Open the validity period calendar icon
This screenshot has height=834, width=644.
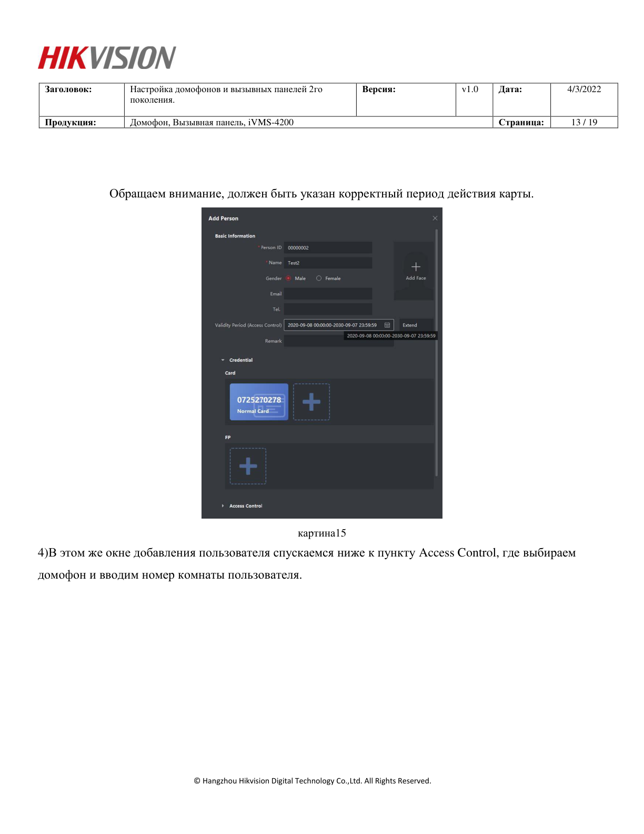387,325
